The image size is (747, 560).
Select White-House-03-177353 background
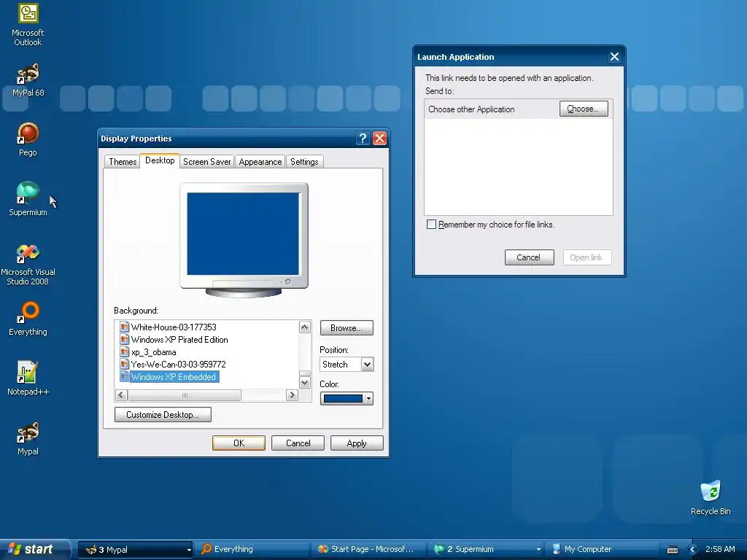click(x=174, y=327)
